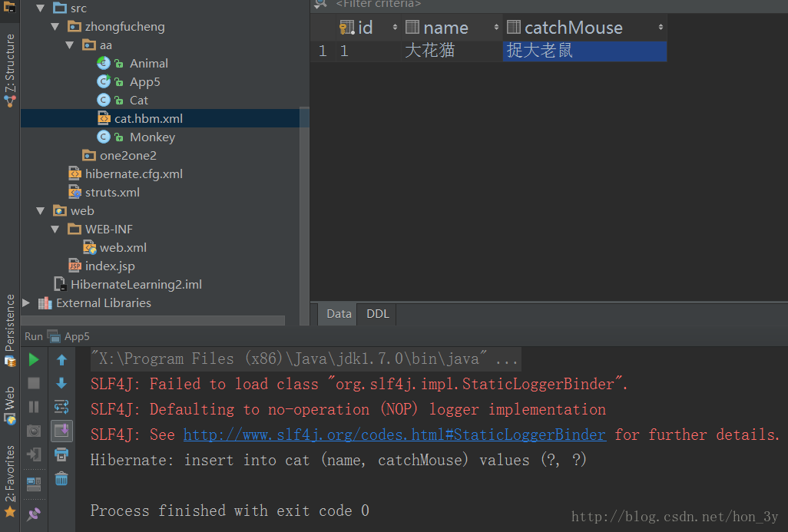Stop the running process square button
Viewport: 788px width, 532px height.
(x=34, y=383)
